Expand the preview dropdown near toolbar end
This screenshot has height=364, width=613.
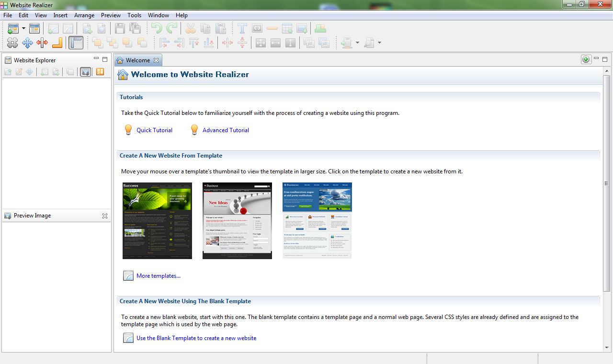pos(379,43)
